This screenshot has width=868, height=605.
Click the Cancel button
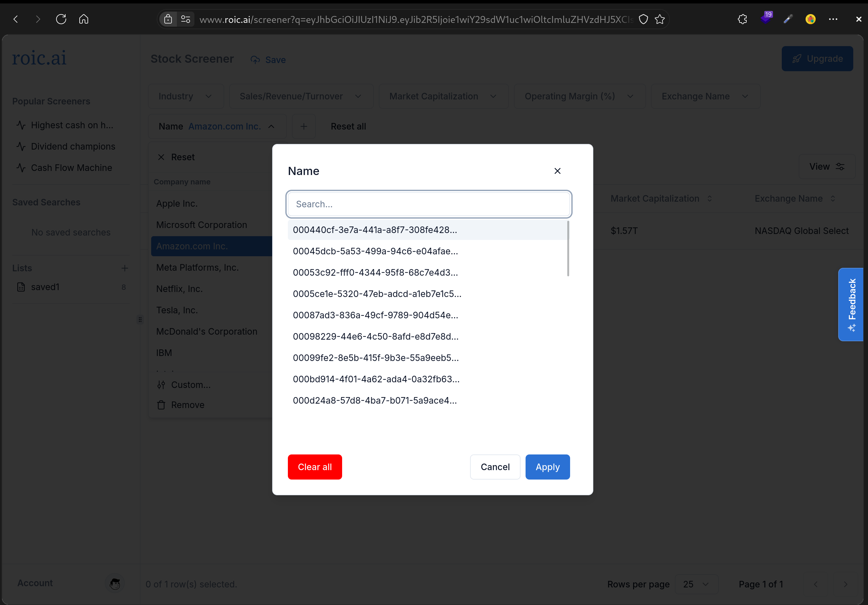tap(495, 467)
